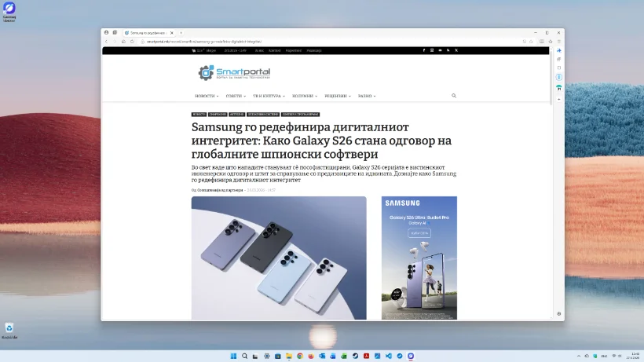
Task: Open the РАЗНО navigation menu
Action: [367, 96]
